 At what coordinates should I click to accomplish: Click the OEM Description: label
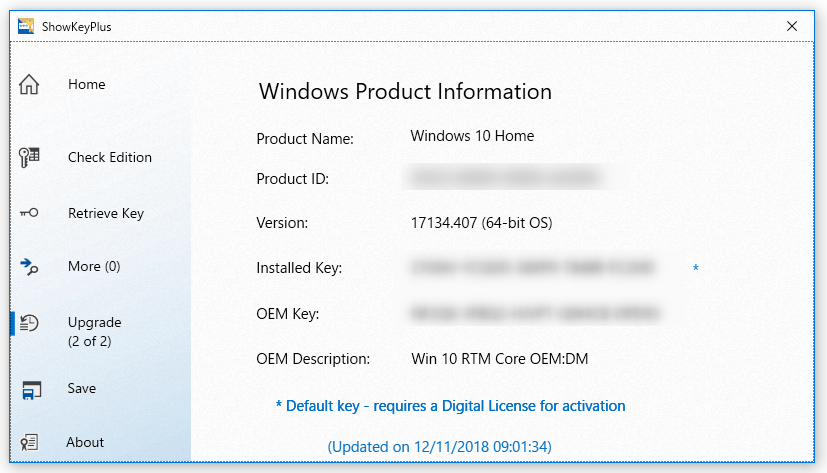click(x=313, y=359)
